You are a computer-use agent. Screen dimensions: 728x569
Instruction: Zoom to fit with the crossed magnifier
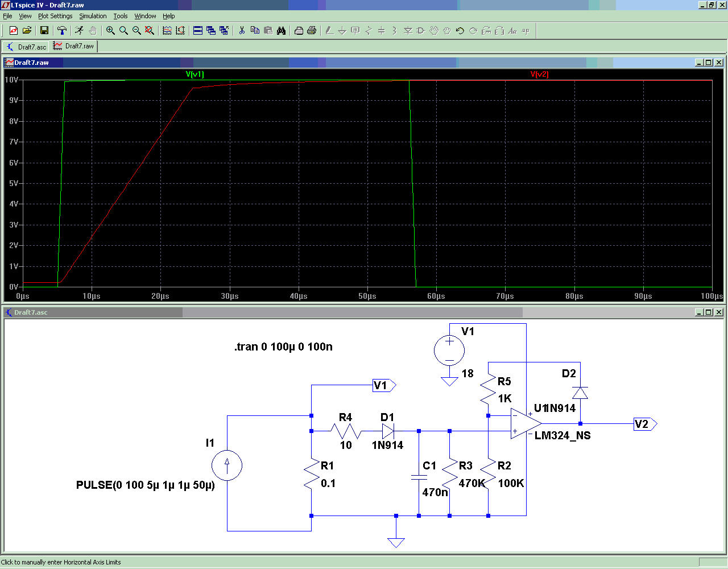[x=150, y=31]
